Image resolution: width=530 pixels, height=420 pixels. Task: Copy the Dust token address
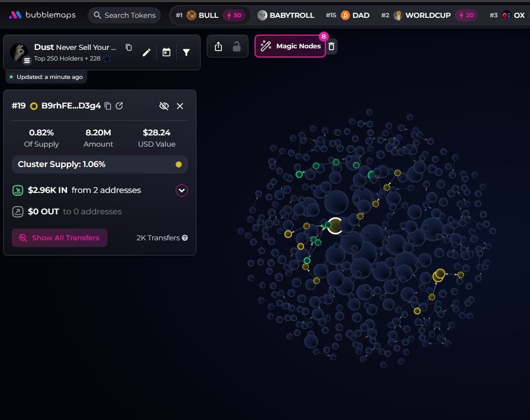(128, 47)
